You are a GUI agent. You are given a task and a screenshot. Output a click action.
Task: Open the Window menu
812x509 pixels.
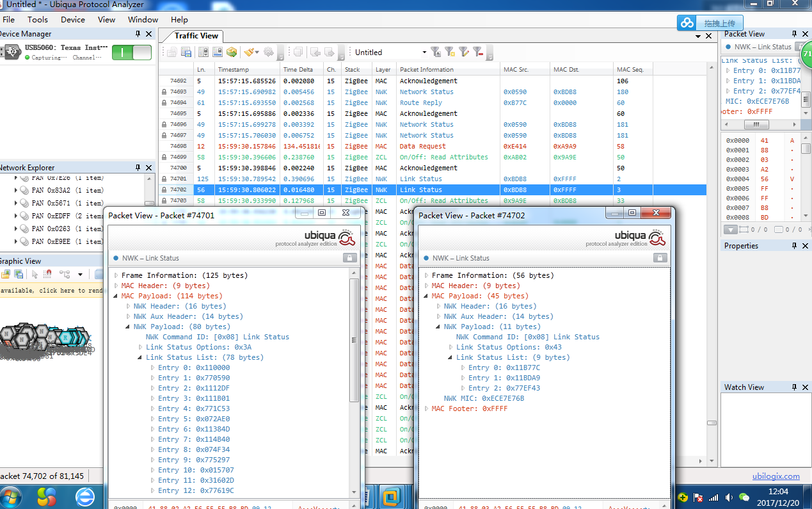point(143,20)
